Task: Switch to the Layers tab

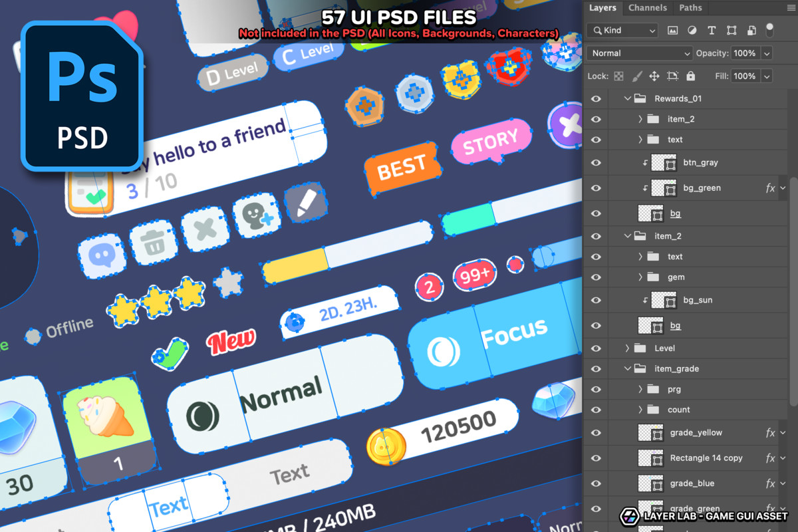Action: click(x=602, y=8)
